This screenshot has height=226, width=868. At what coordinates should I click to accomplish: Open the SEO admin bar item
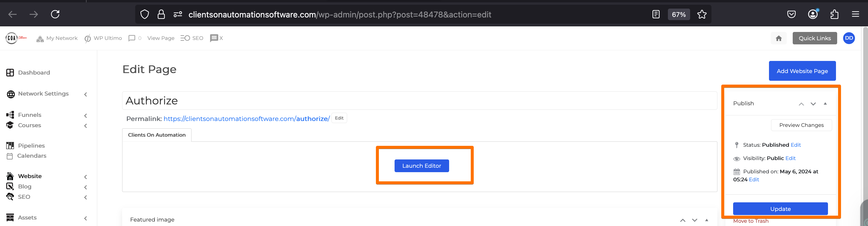192,38
